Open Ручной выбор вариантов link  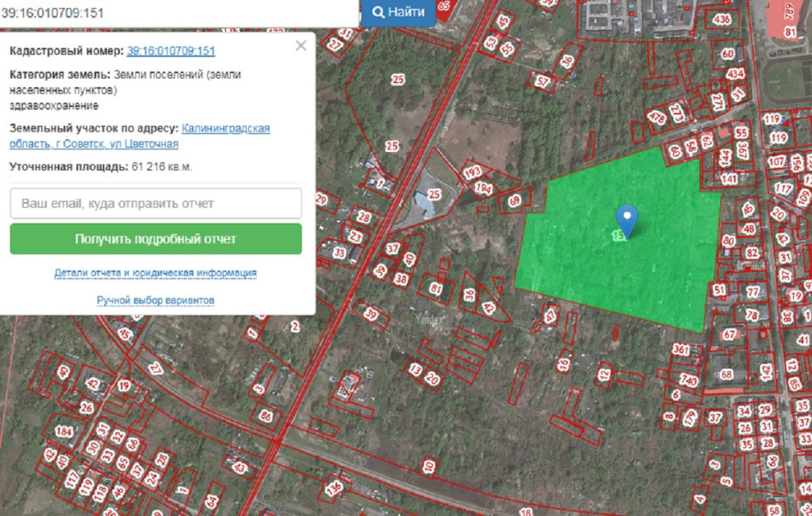point(155,300)
